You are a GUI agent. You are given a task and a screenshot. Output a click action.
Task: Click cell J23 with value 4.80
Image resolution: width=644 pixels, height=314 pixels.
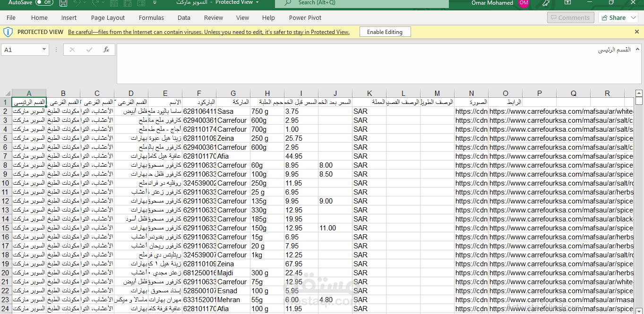coord(335,300)
